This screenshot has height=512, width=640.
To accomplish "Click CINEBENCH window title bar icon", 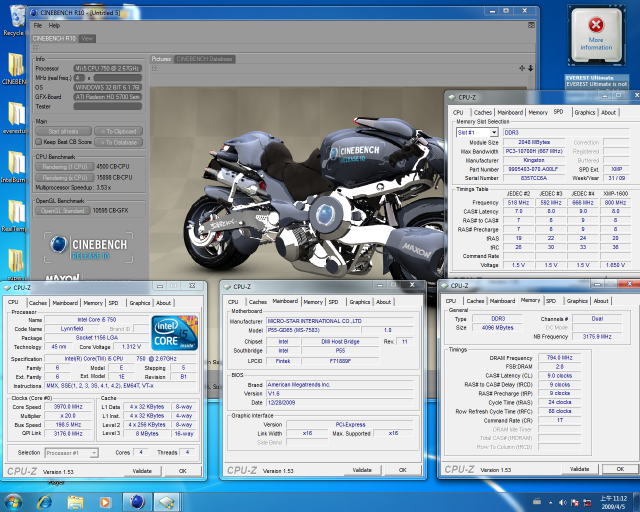I will coord(34,13).
